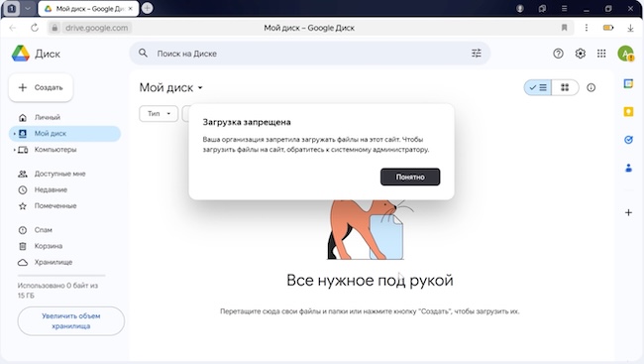Viewport: 644px width, 364px height.
Task: Click the Google Диск browser tab
Action: (x=88, y=8)
